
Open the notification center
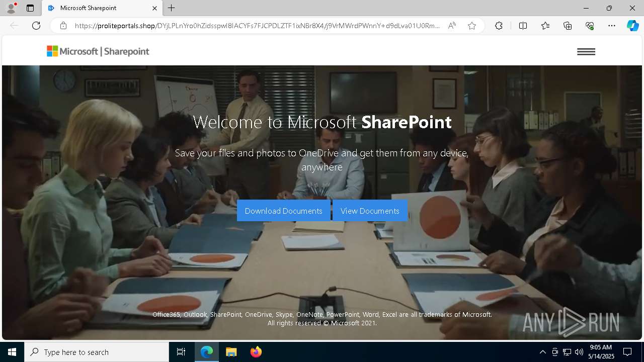click(627, 352)
